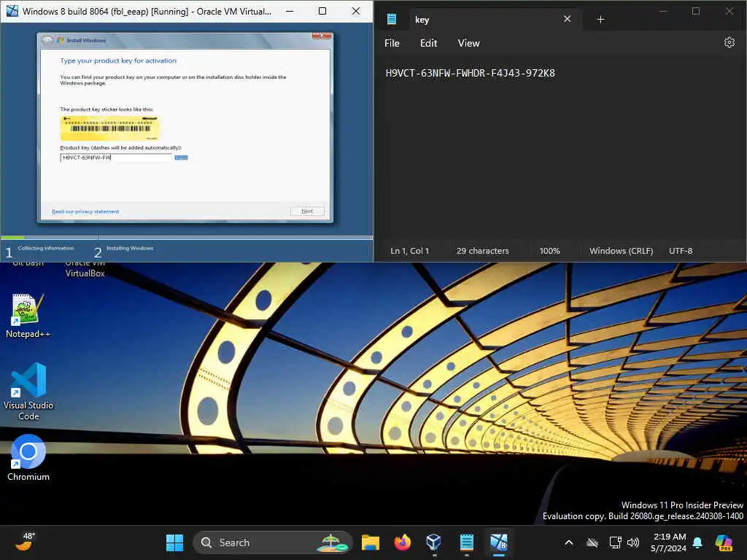Image resolution: width=747 pixels, height=560 pixels.
Task: Open the File menu in Notepad
Action: pyautogui.click(x=392, y=43)
